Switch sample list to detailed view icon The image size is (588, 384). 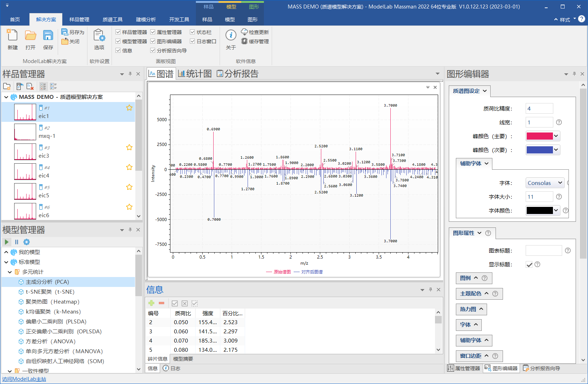[x=43, y=86]
